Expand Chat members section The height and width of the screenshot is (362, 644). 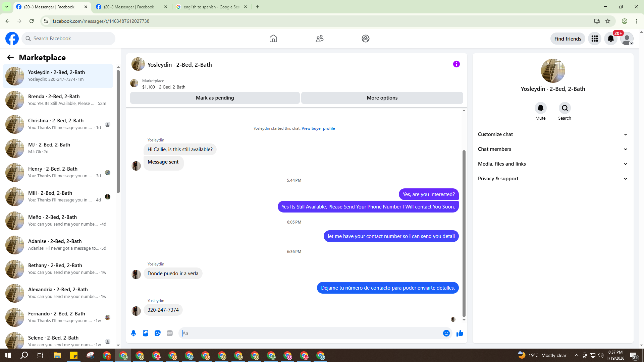click(552, 149)
